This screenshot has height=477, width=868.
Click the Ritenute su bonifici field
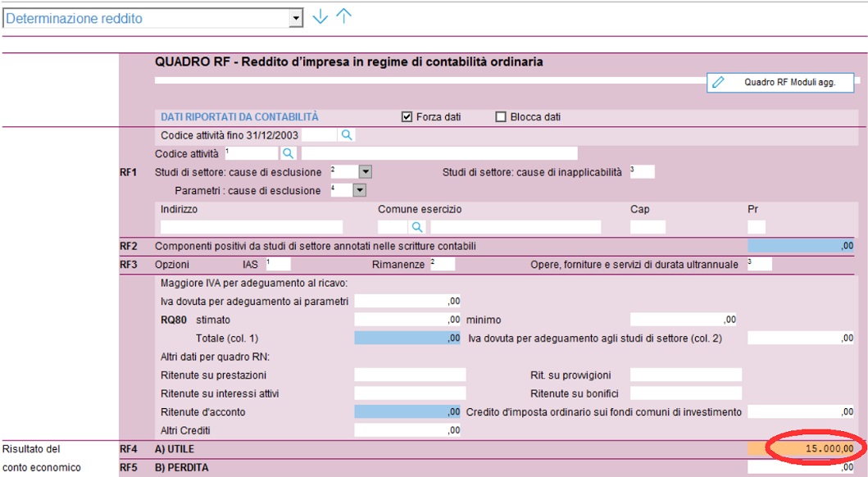686,393
